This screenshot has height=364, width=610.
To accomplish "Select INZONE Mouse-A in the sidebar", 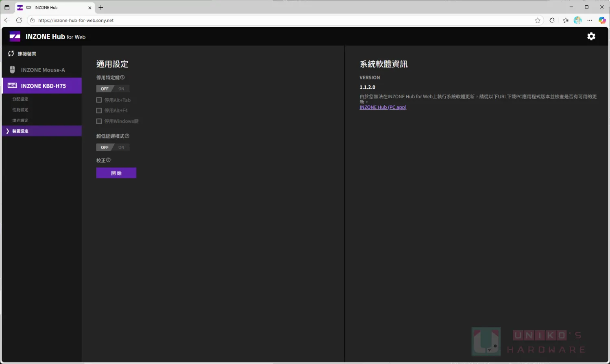I will tap(43, 70).
